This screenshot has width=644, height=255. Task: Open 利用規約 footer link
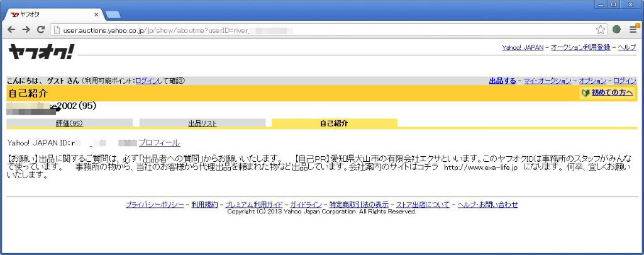pyautogui.click(x=204, y=205)
